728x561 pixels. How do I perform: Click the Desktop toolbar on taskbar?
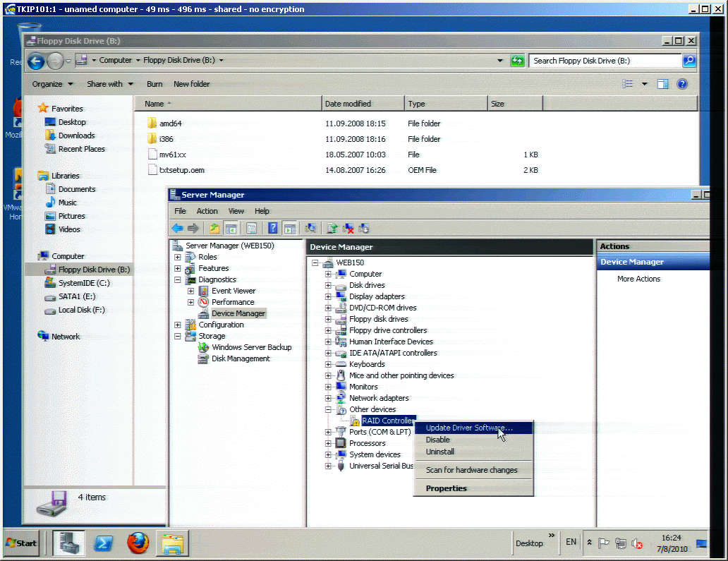pyautogui.click(x=529, y=543)
